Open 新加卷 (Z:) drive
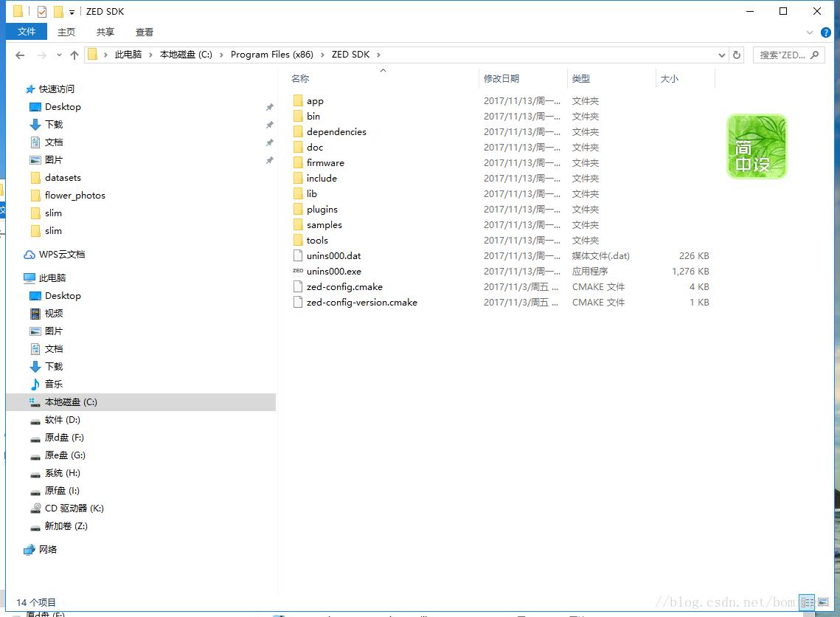 [66, 526]
